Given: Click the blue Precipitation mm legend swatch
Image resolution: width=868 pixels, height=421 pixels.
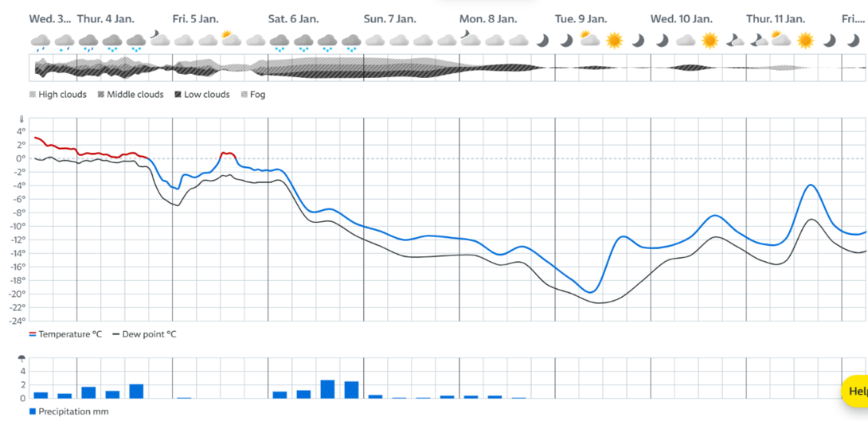Looking at the screenshot, I should point(33,411).
